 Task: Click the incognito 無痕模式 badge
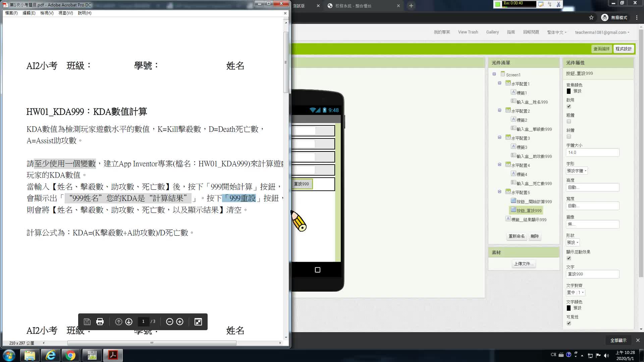point(614,17)
